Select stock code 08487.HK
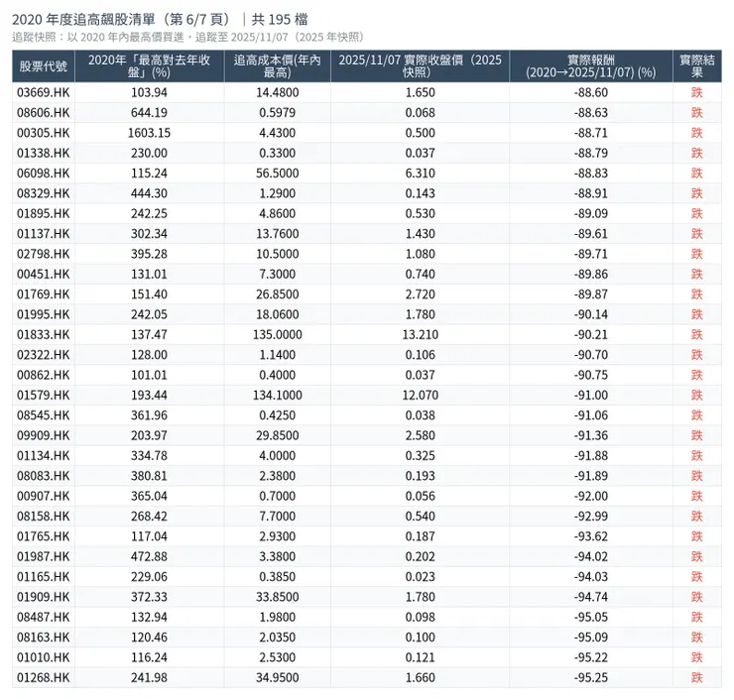This screenshot has width=734, height=700. click(x=43, y=617)
